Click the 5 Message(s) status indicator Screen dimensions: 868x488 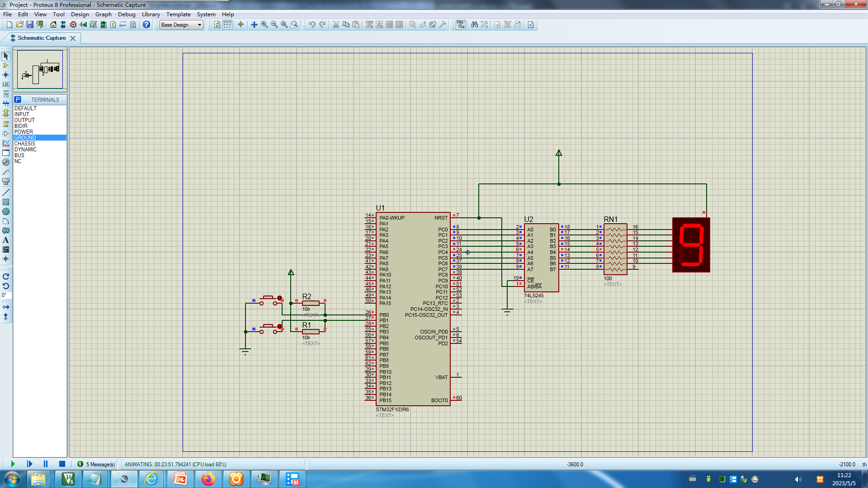pyautogui.click(x=96, y=464)
